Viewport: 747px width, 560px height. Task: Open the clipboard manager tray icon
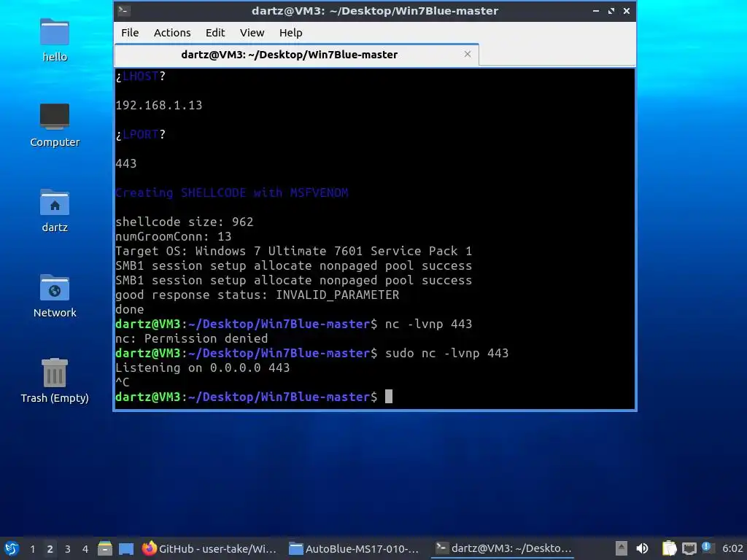click(x=669, y=548)
